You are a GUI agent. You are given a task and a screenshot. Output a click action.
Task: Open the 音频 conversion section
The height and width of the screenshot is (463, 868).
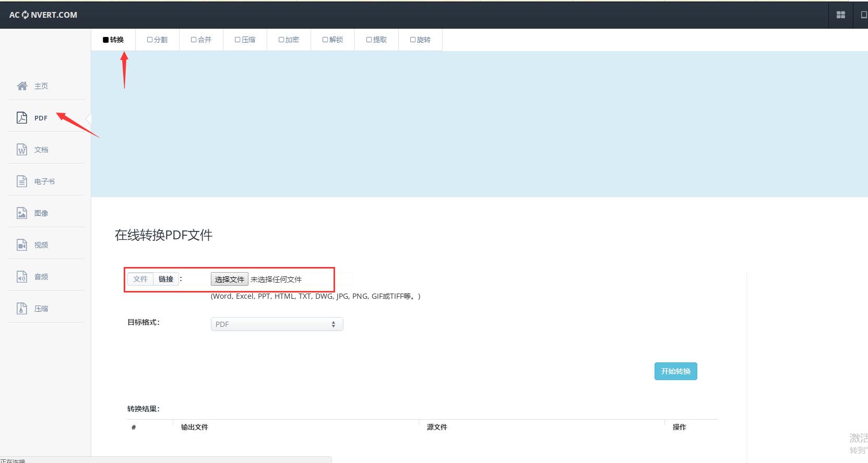41,277
